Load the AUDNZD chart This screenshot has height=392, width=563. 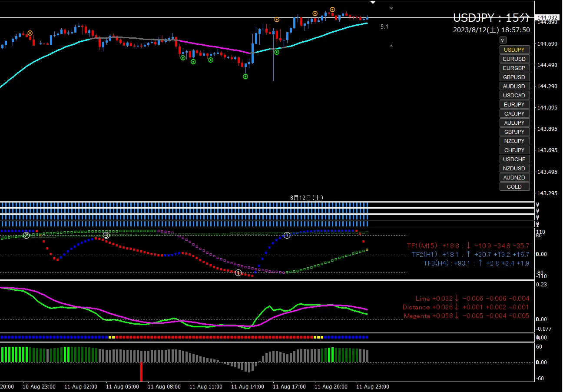pos(514,178)
